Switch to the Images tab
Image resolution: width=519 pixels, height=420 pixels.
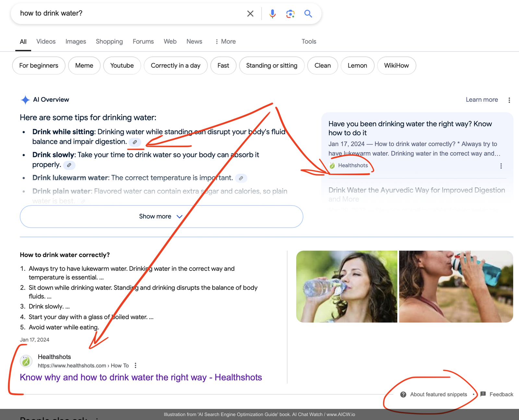pyautogui.click(x=76, y=42)
